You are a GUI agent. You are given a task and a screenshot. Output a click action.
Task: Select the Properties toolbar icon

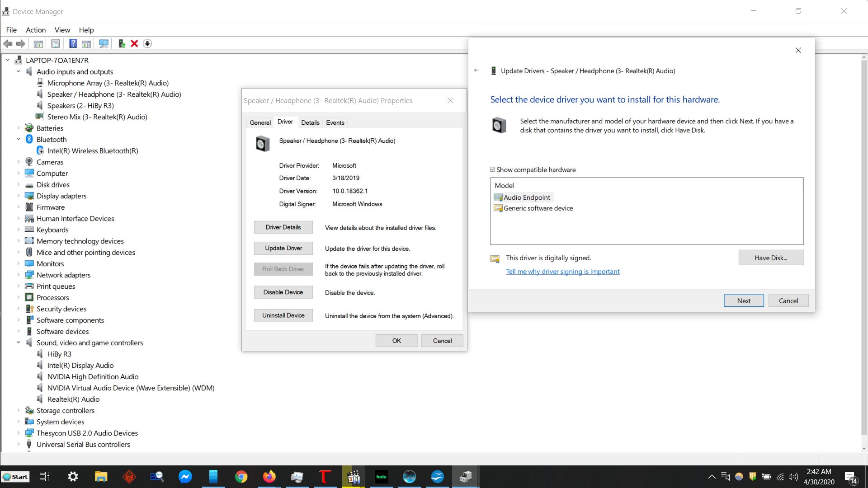pos(55,43)
